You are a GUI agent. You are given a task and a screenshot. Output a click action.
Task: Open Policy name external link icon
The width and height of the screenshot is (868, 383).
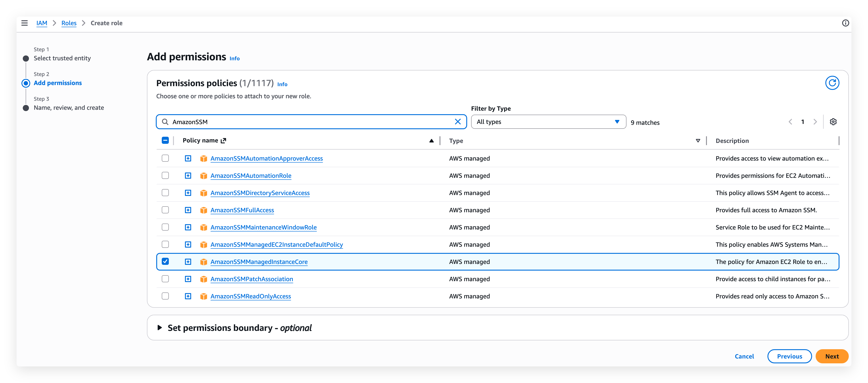tap(223, 140)
